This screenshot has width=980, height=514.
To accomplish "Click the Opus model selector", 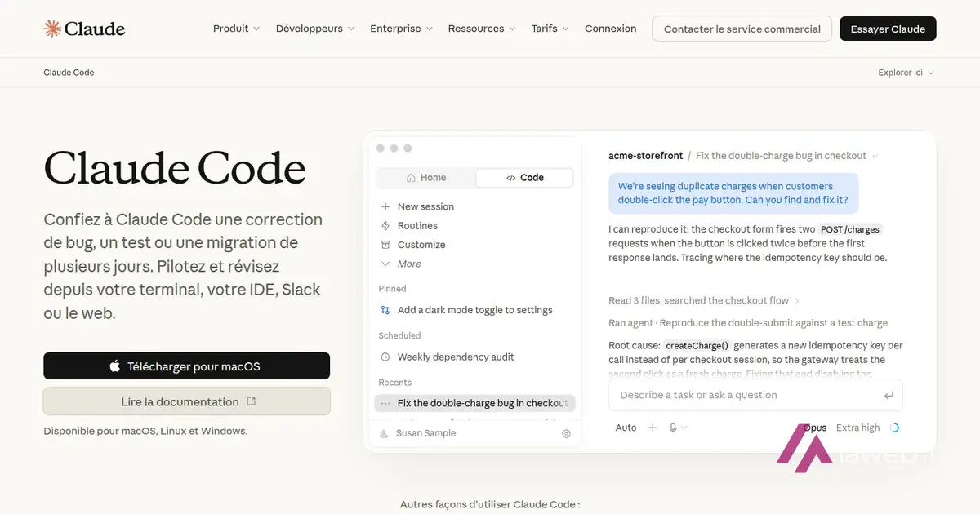I will click(815, 428).
